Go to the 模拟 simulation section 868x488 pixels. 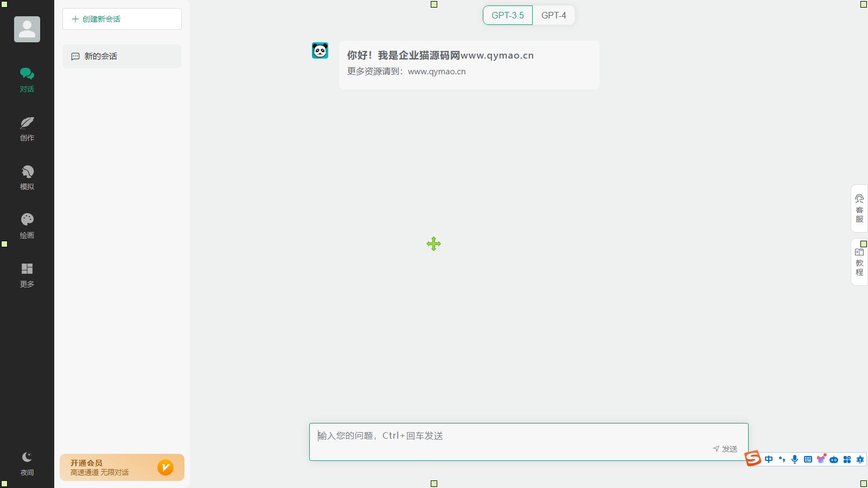pos(27,177)
